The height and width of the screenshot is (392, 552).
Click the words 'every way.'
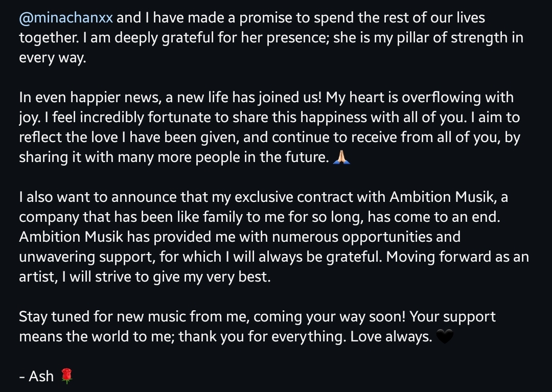53,58
